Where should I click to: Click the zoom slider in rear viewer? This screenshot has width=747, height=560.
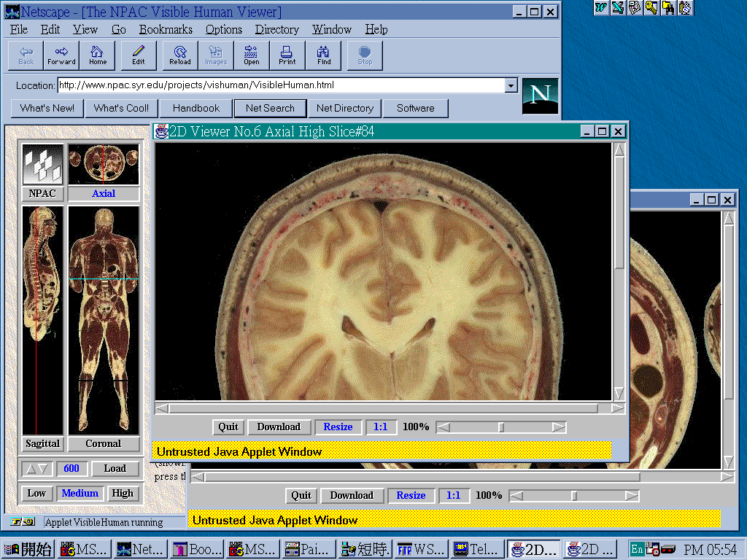574,496
